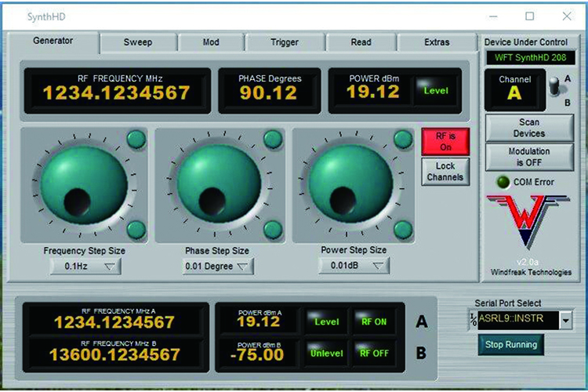Viewport: 588px width, 392px height.
Task: Click the Device Under Control label
Action: coord(526,42)
